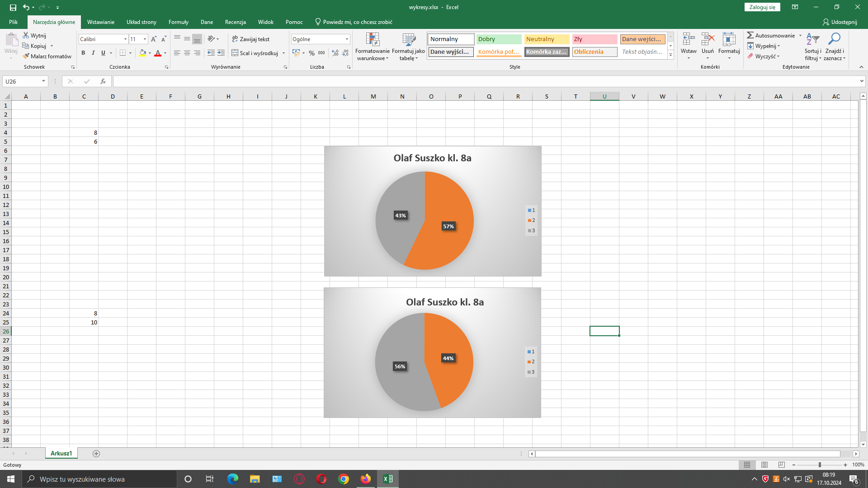Click the add new sheet plus icon
Image resolution: width=868 pixels, height=488 pixels.
[96, 453]
